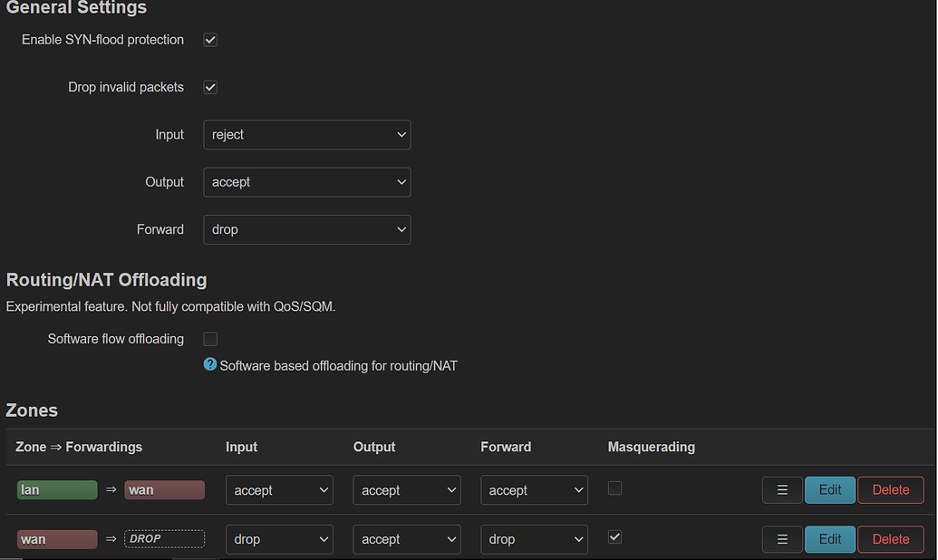Screen dimensions: 938x560
Task: Enable Masquerading for the lan zone
Action: (x=614, y=488)
